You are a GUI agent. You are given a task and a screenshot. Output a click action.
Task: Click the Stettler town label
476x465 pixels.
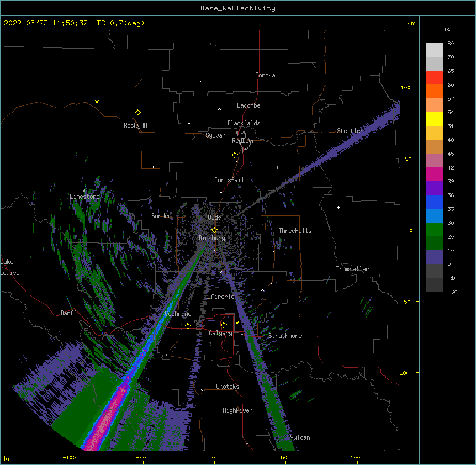click(350, 131)
